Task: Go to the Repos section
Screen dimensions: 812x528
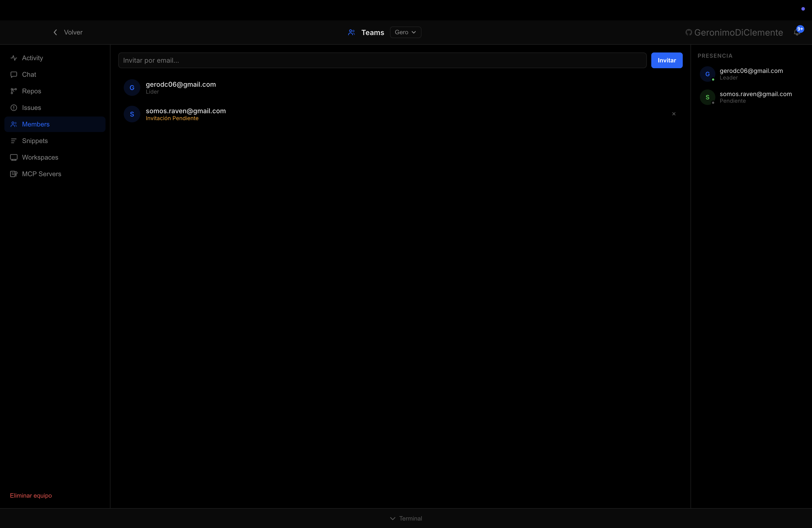Action: pyautogui.click(x=31, y=91)
